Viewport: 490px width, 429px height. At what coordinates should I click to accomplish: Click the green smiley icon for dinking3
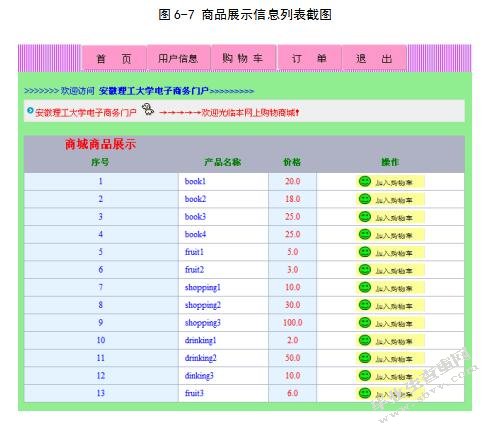365,376
